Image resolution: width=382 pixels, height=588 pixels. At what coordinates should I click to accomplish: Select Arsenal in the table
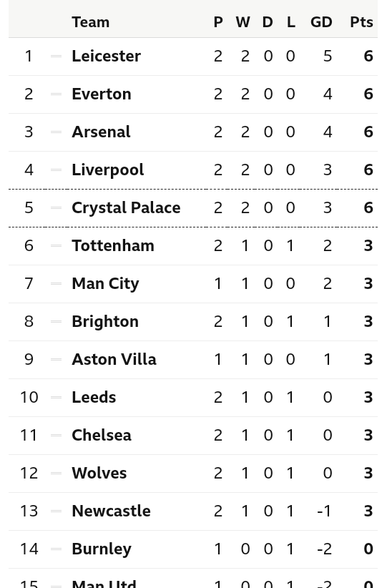point(101,132)
